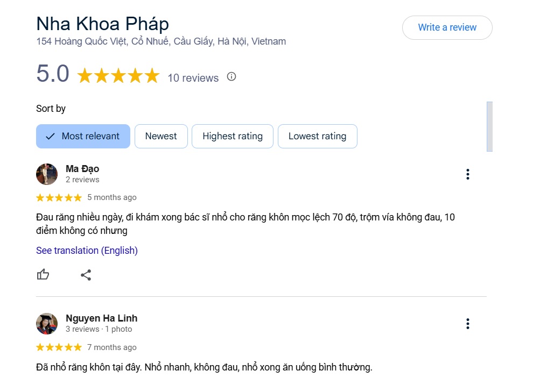Like Ma Đạo's review with thumbs-up
Viewport: 533px width, 392px height.
(x=43, y=275)
